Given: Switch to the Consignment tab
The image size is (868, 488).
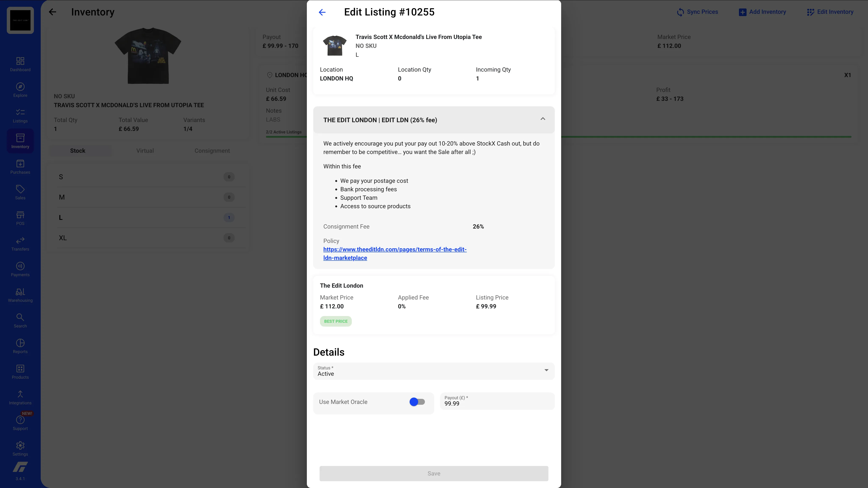Looking at the screenshot, I should pyautogui.click(x=212, y=151).
